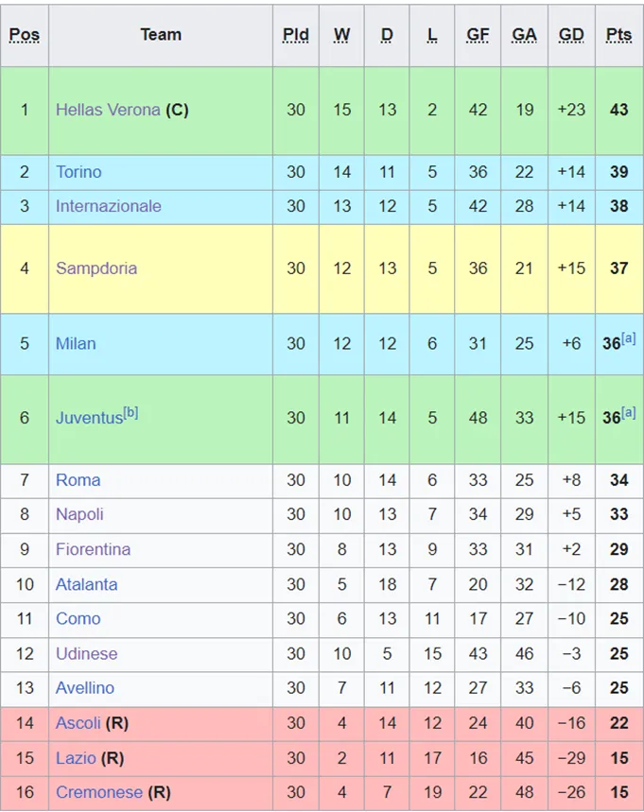Click the Roma team link
Screen dimensions: 644x812
[78, 480]
